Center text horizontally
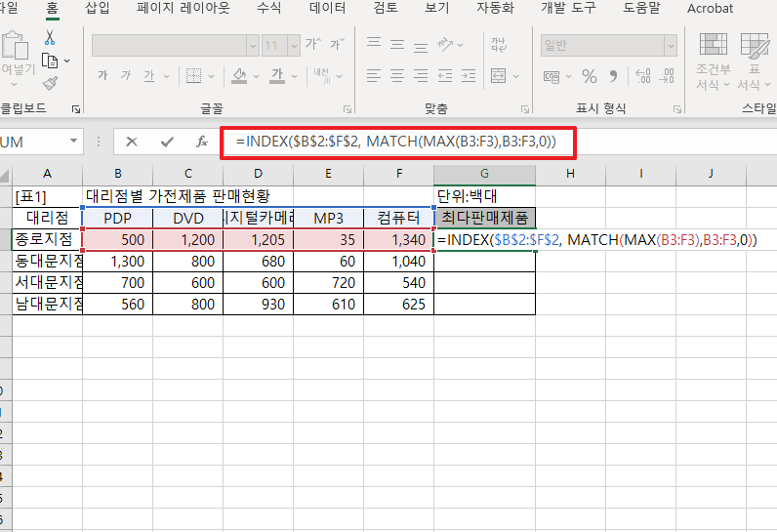777x532 pixels. pyautogui.click(x=397, y=76)
